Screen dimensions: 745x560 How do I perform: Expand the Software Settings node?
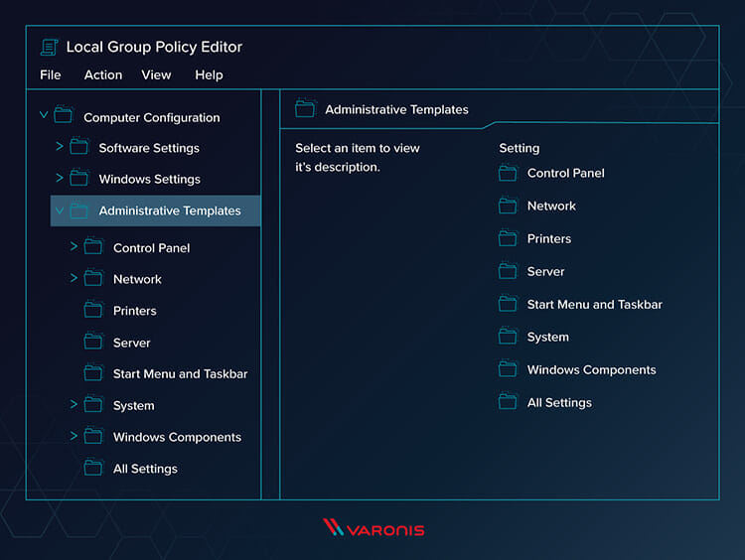60,146
